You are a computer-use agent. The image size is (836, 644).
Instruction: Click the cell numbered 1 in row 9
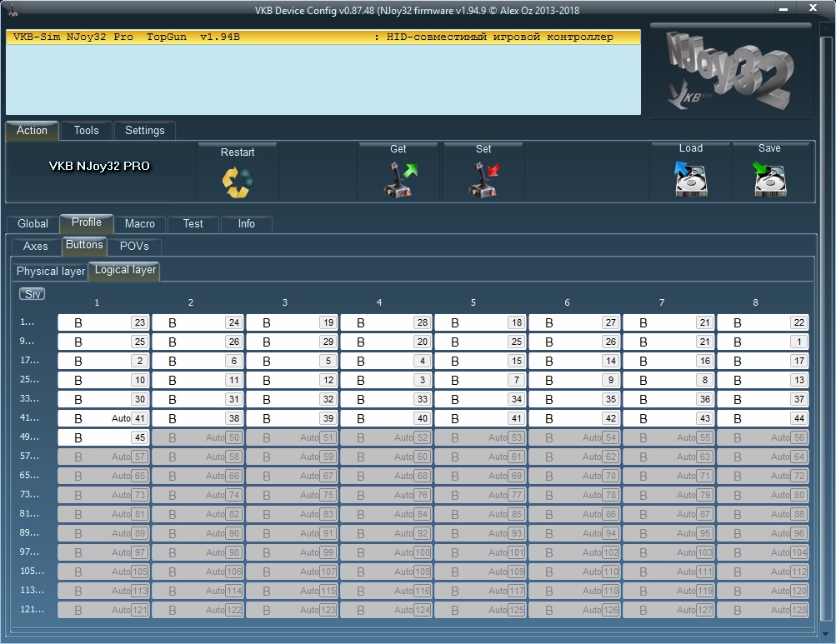click(763, 342)
